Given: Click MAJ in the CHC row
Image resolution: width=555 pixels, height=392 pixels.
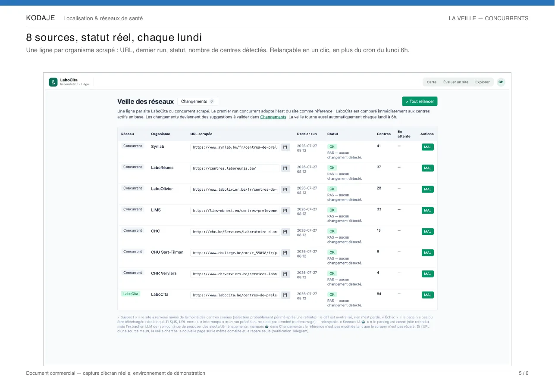Looking at the screenshot, I should click(x=428, y=231).
